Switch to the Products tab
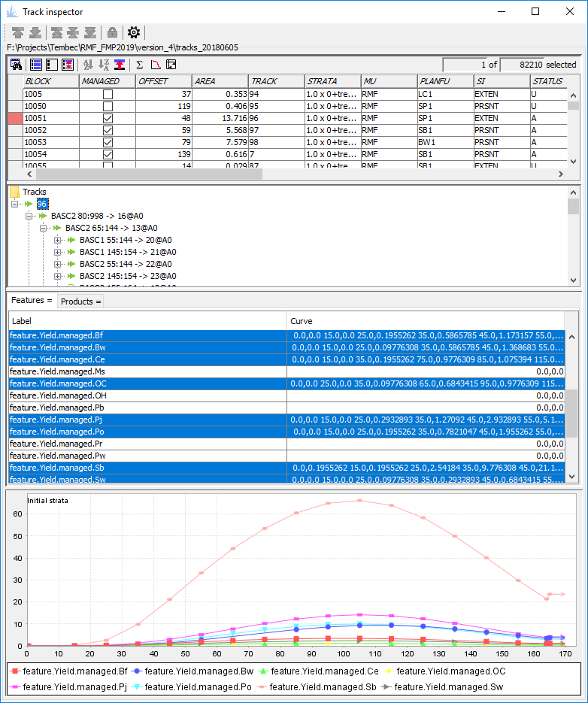The width and height of the screenshot is (588, 703). tap(80, 302)
